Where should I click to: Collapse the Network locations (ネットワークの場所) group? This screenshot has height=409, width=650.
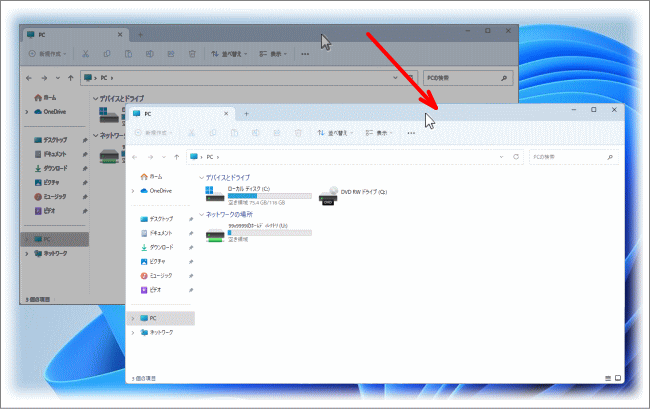(201, 215)
